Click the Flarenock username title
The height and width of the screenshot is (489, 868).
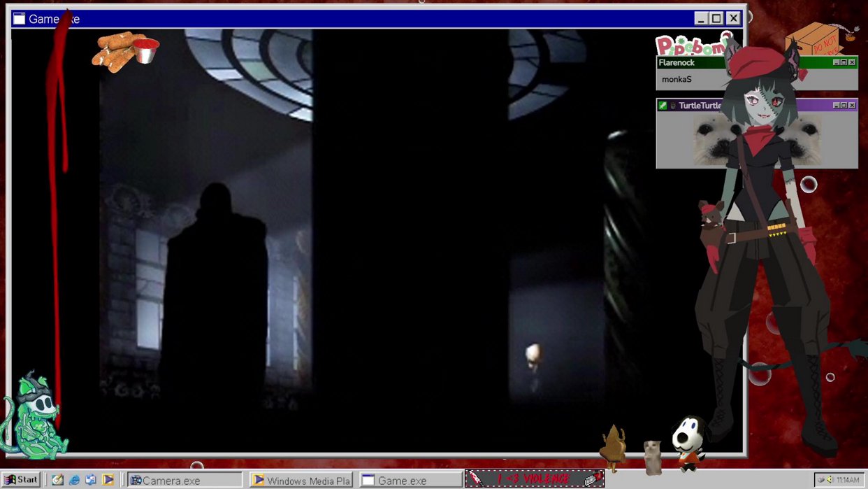[677, 63]
